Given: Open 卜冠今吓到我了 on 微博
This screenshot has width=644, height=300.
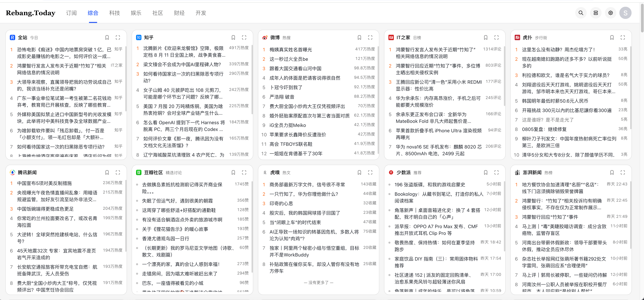Looking at the screenshot, I should pos(286,87).
